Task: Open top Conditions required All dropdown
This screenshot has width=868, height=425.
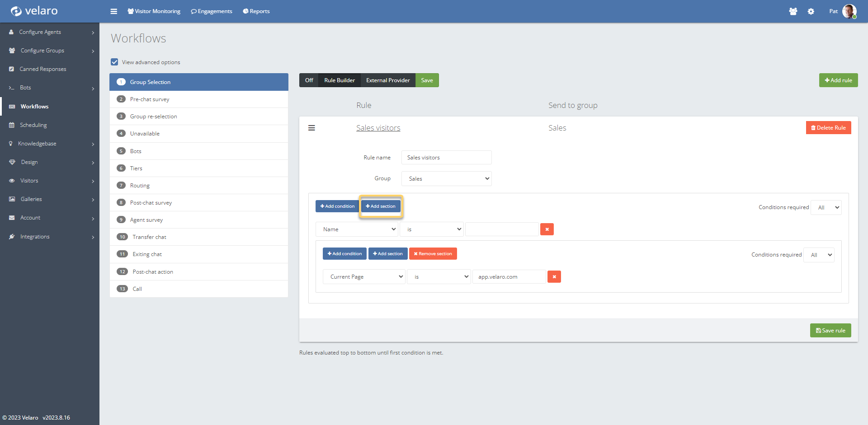Action: [x=826, y=208]
